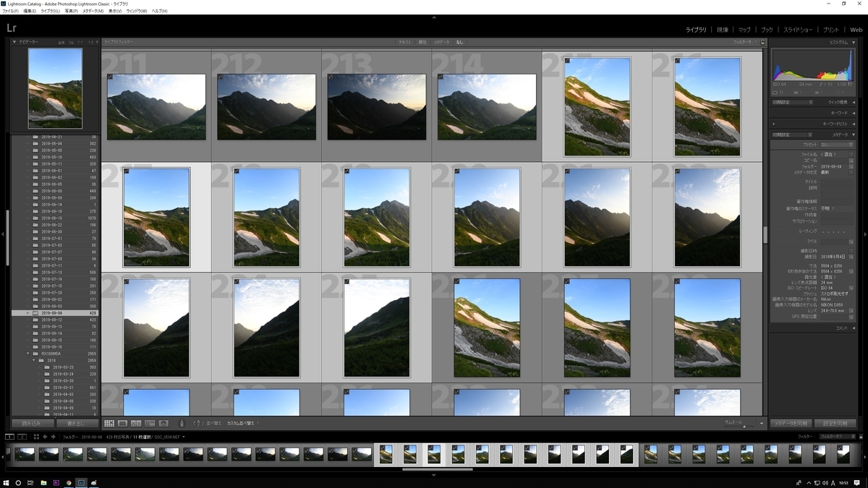
Task: Click the filmstrip grid shortcut icon
Action: (36, 437)
